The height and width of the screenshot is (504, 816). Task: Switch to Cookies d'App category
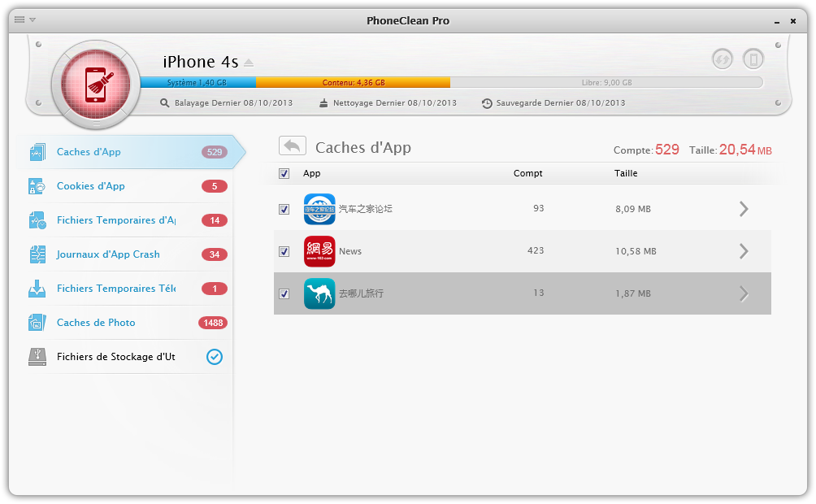pos(128,186)
